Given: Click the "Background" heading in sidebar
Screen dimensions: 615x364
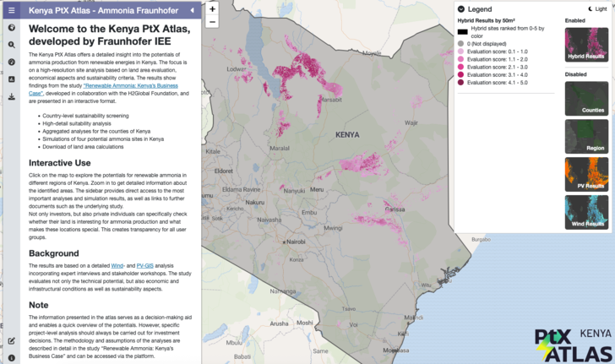Looking at the screenshot, I should point(54,253).
